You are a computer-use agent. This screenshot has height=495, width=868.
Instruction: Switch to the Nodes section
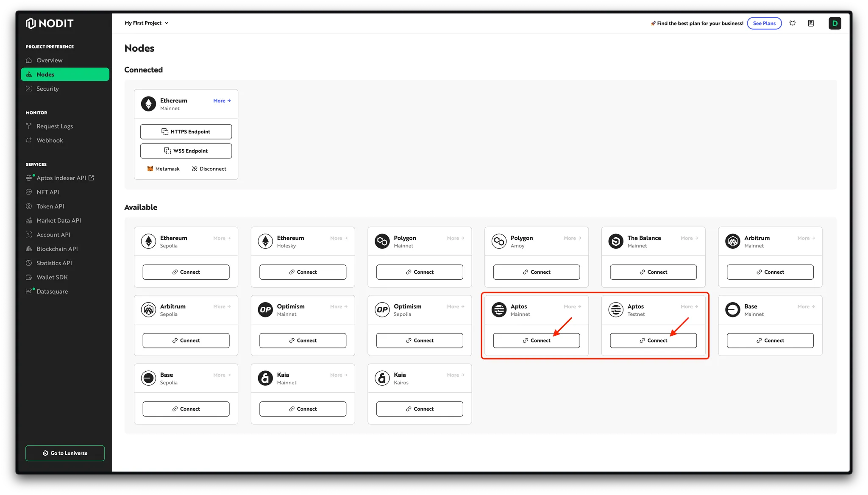pos(45,74)
